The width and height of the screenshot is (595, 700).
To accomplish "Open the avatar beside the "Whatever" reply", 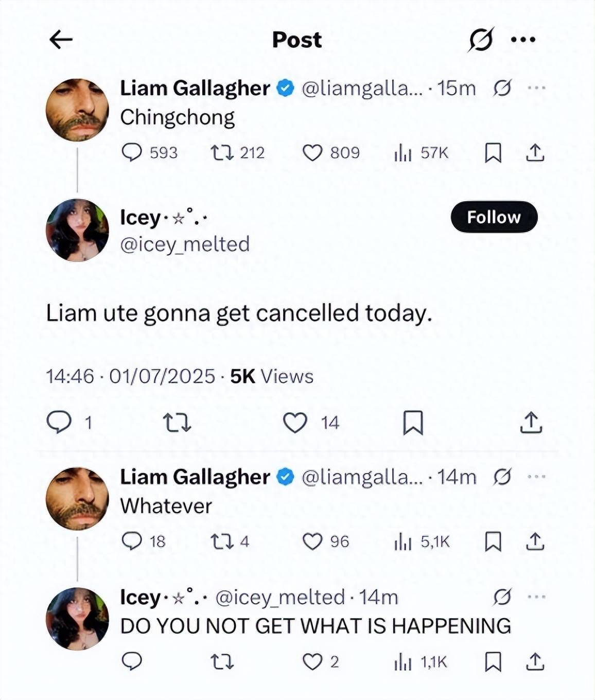I will [x=77, y=498].
